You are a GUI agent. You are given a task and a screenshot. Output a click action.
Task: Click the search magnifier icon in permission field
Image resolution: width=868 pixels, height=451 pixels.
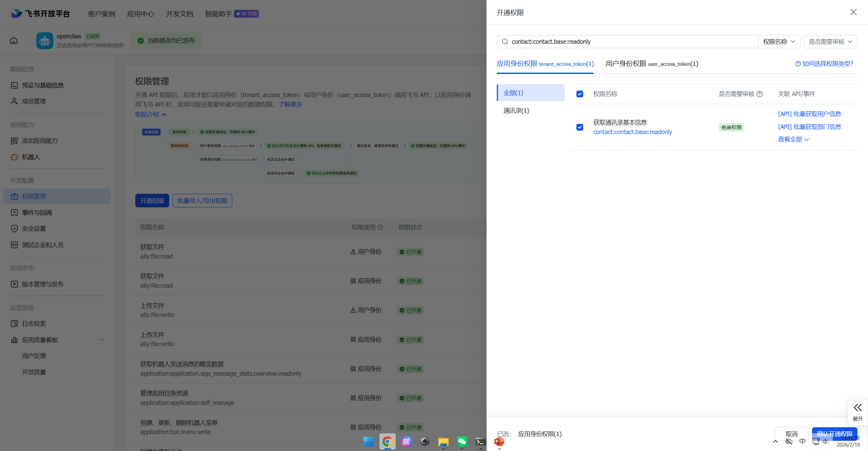click(505, 42)
